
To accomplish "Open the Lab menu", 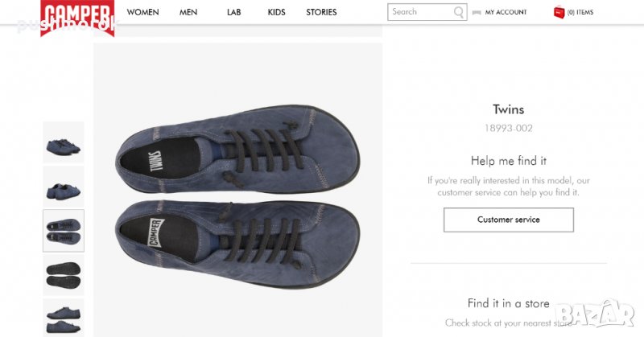I will tap(233, 13).
